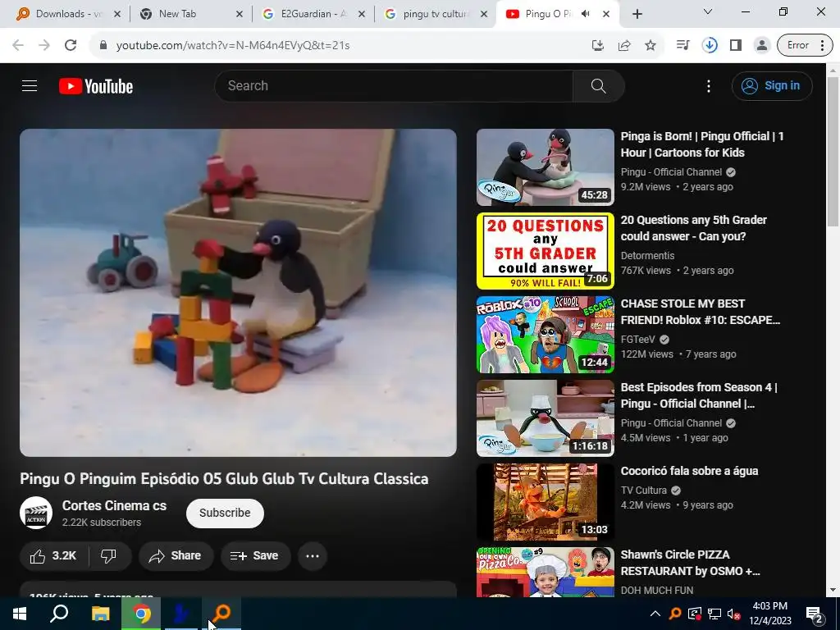Open the notification center
The width and height of the screenshot is (840, 630).
815,614
